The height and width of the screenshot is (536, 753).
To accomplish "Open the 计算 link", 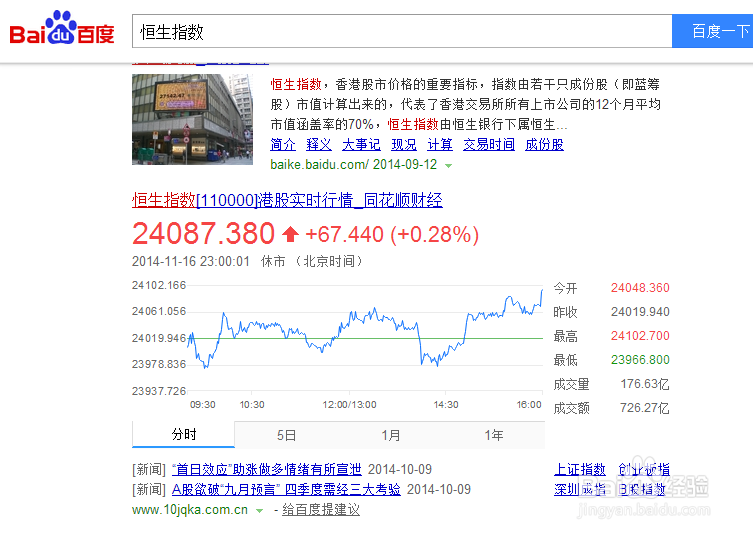I will click(440, 145).
